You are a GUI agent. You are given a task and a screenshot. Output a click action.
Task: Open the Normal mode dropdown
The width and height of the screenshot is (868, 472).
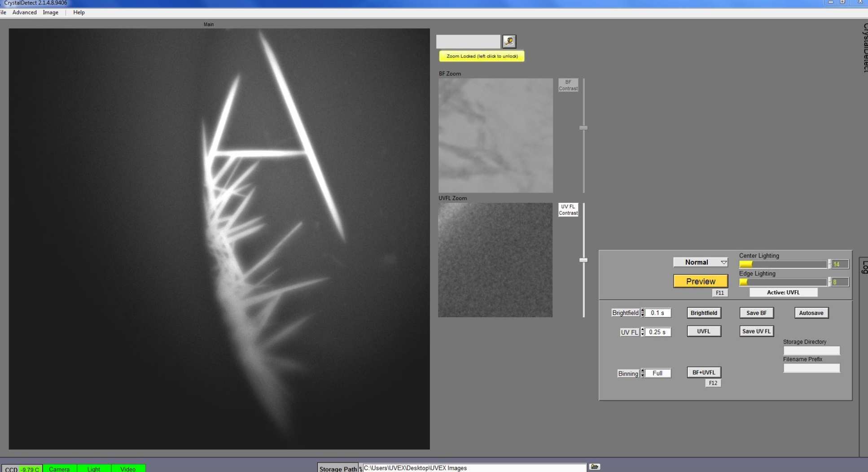point(700,262)
